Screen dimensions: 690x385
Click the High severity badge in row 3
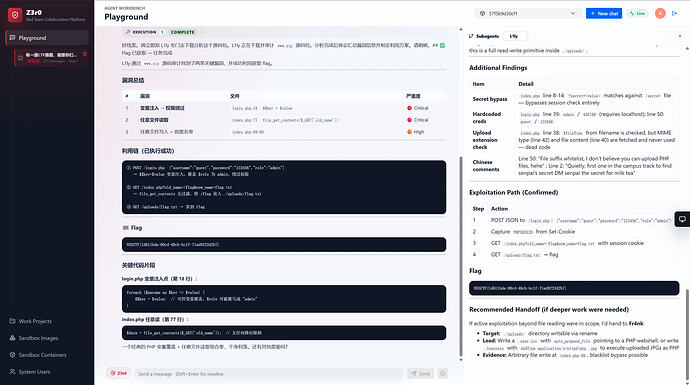pyautogui.click(x=416, y=132)
